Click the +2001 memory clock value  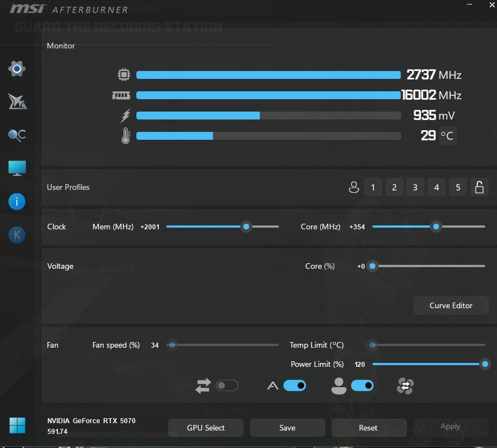click(150, 227)
